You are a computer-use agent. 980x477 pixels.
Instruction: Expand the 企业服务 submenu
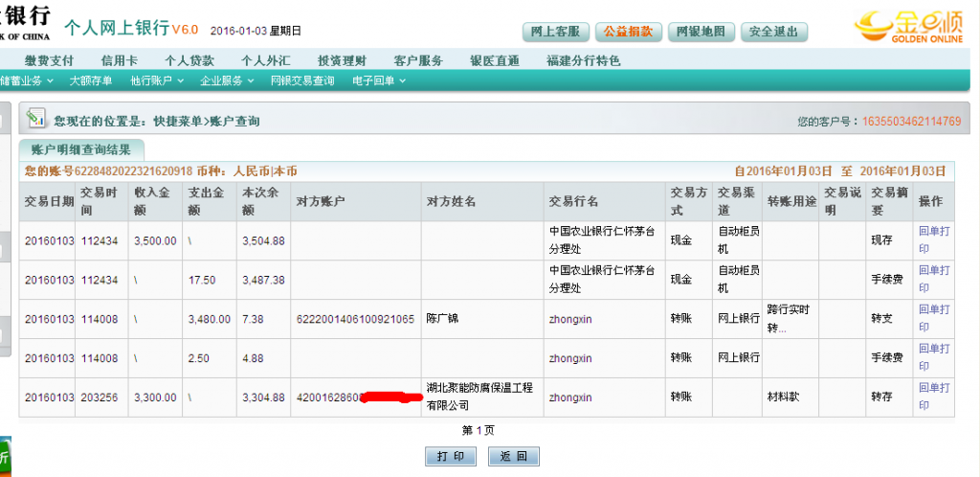[226, 81]
